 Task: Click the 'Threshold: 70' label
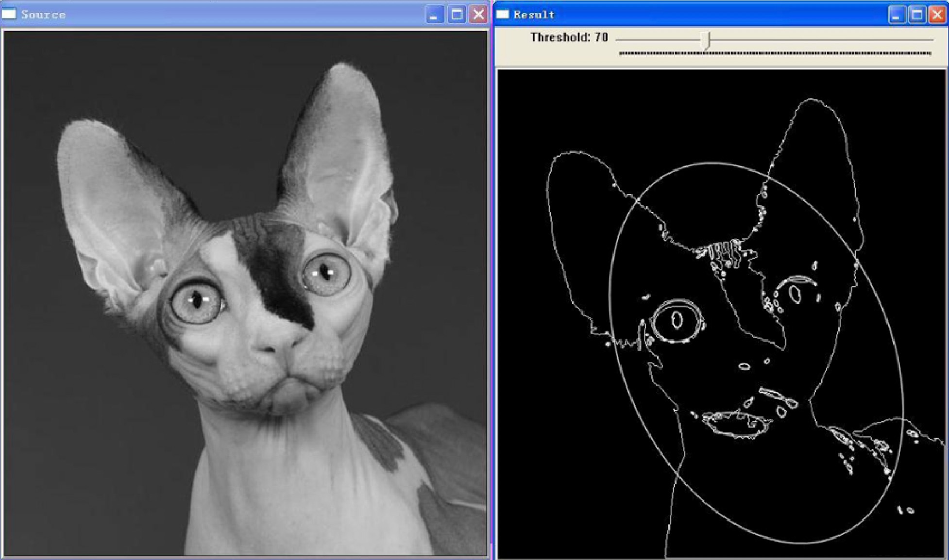point(569,37)
